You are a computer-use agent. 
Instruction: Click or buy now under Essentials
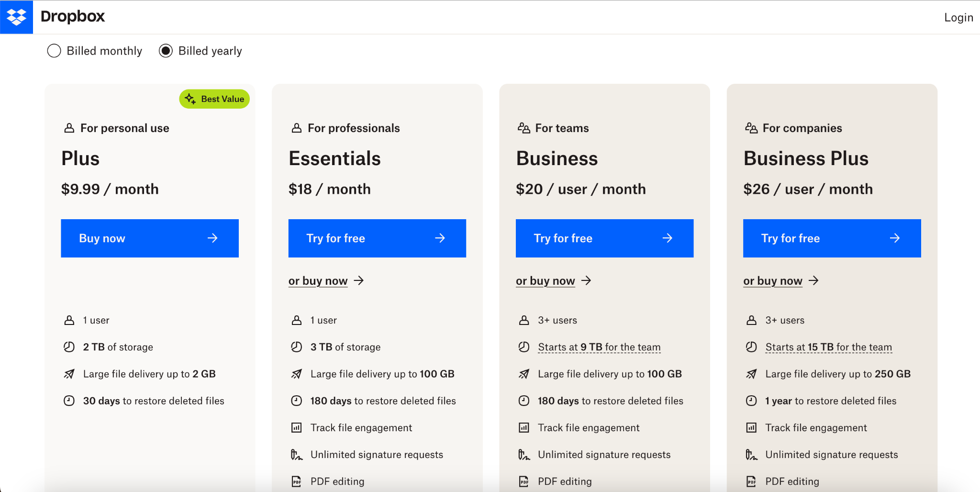(x=318, y=281)
